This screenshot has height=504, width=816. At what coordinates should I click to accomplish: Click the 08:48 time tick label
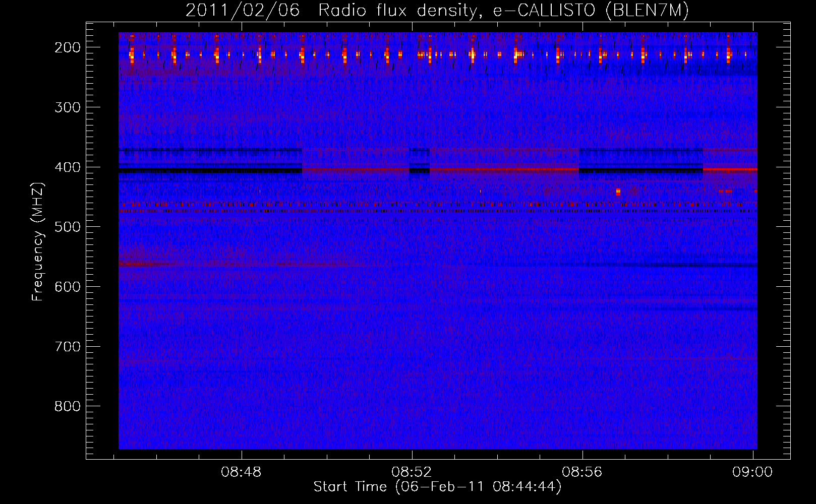(x=241, y=472)
